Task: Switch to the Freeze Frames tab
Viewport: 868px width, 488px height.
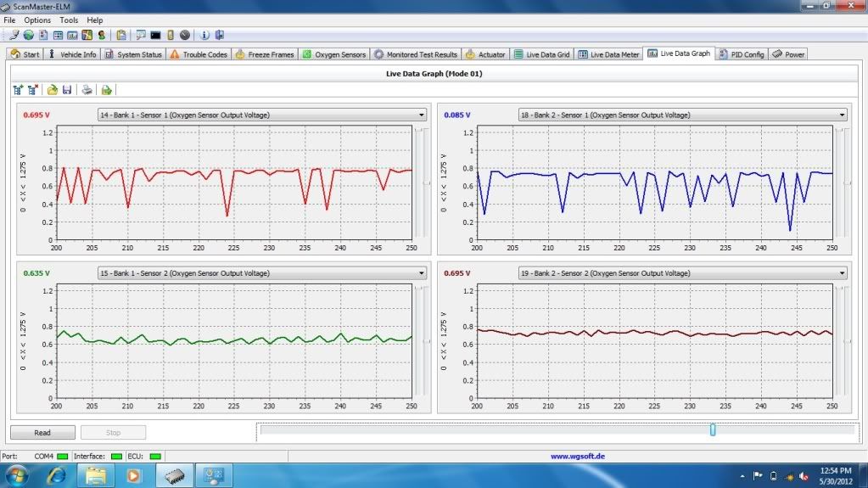Action: click(265, 54)
